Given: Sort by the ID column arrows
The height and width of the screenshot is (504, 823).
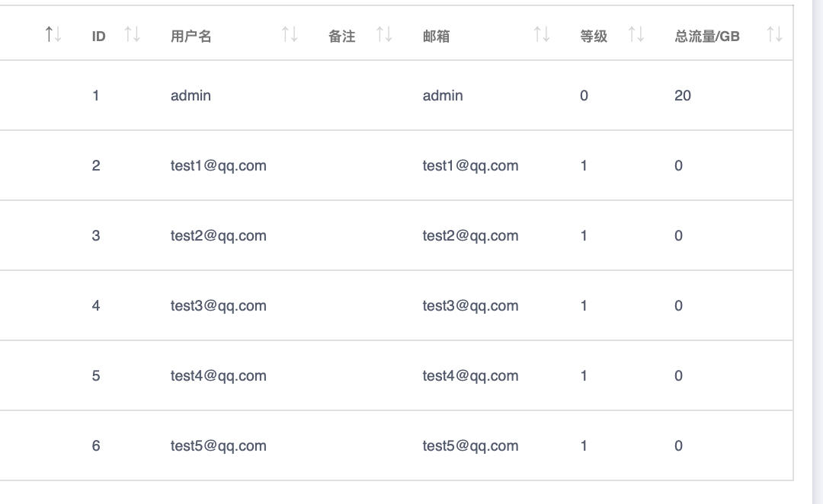Looking at the screenshot, I should click(x=133, y=34).
